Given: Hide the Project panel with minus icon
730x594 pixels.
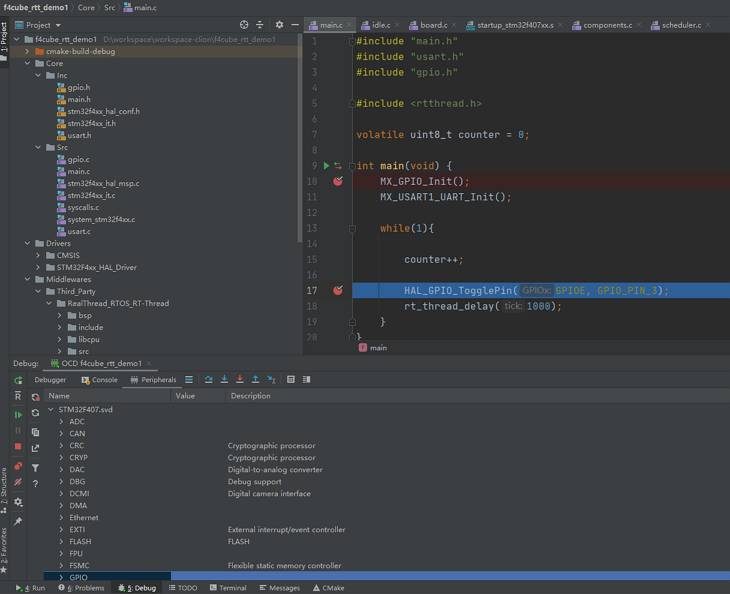Looking at the screenshot, I should [x=295, y=25].
